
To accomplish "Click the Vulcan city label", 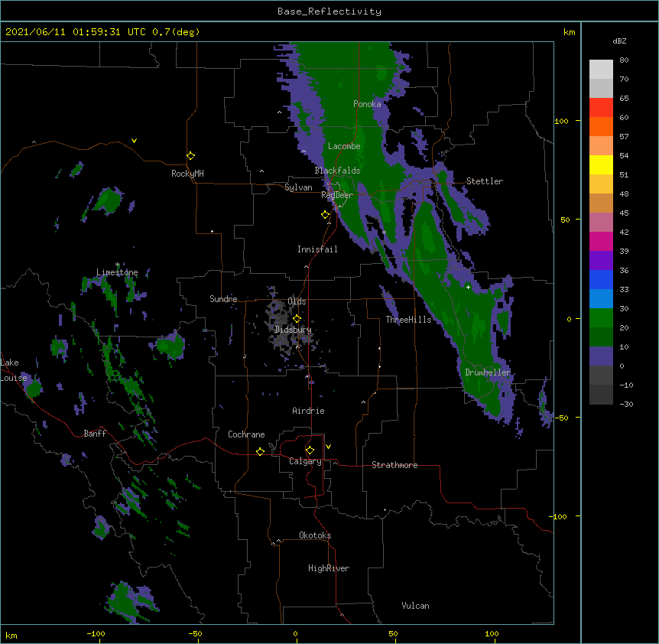I will click(x=415, y=606).
